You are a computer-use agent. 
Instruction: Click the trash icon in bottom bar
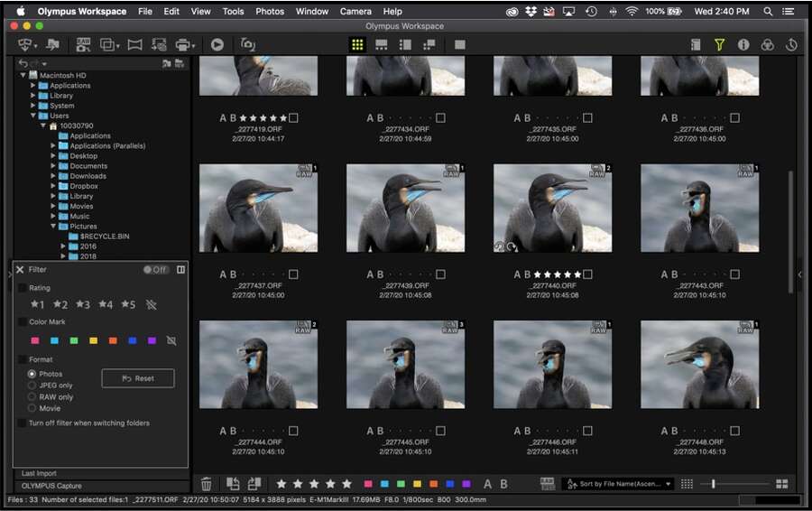(x=207, y=484)
